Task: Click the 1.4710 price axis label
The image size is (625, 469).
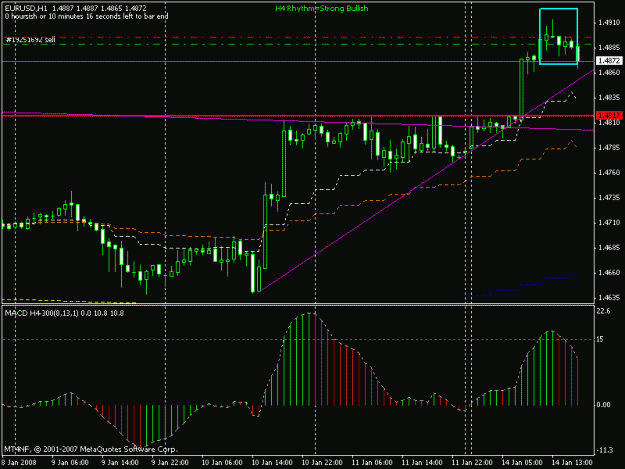Action: pyautogui.click(x=609, y=223)
